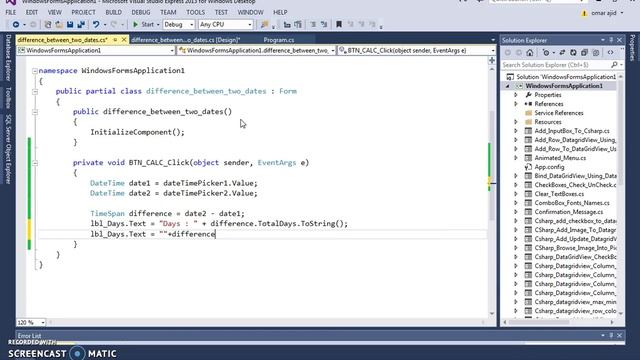Screen dimensions: 640x360
Task: Click the Collapse All icon in Solution Explorer
Action: (584, 53)
